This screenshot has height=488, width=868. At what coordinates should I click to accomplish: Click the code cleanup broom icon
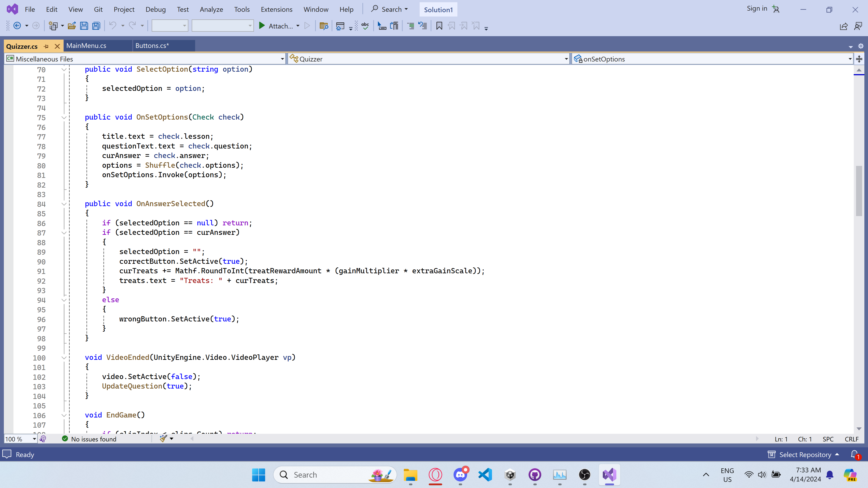tap(163, 438)
